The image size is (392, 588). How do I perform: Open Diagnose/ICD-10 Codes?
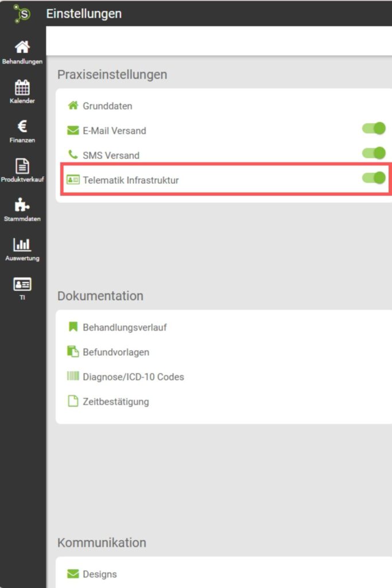(x=133, y=377)
